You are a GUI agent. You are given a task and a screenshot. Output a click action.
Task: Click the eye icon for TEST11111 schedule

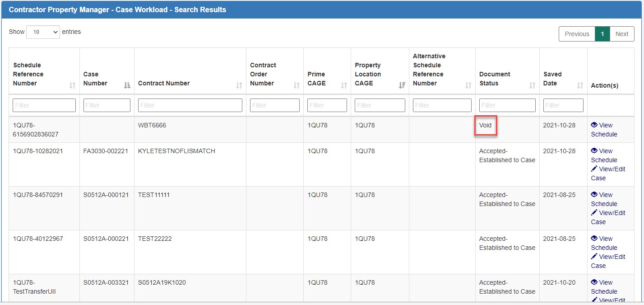click(x=595, y=195)
